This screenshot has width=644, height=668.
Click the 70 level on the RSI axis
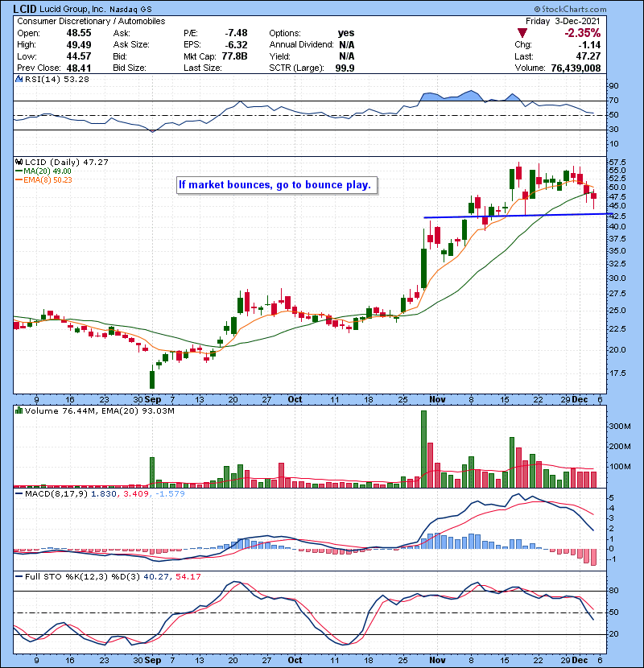(613, 101)
